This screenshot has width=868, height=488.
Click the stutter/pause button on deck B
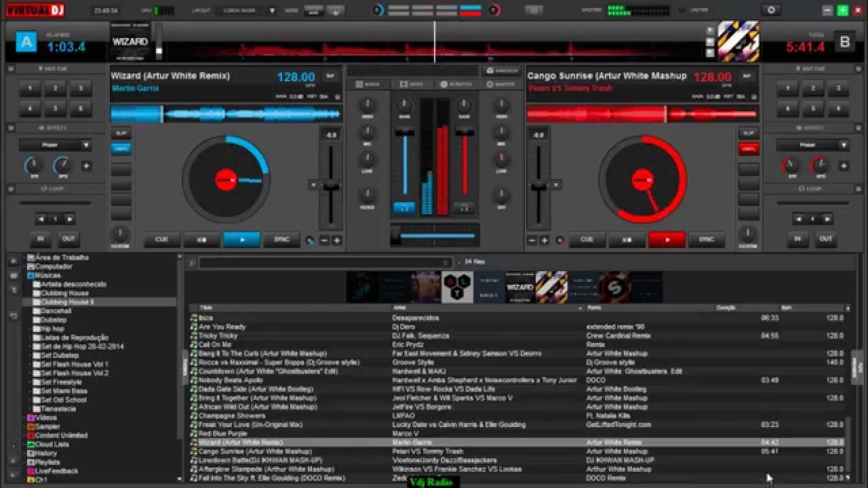[627, 239]
